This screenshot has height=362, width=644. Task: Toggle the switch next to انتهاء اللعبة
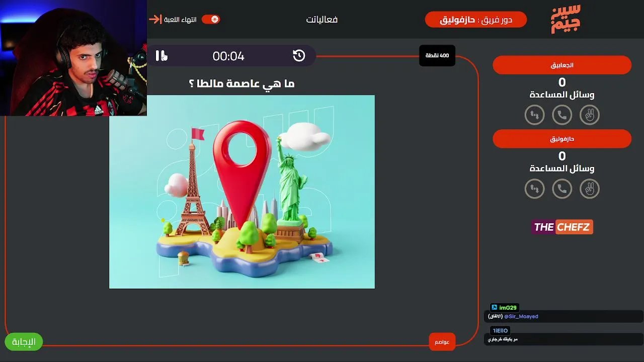(x=211, y=20)
